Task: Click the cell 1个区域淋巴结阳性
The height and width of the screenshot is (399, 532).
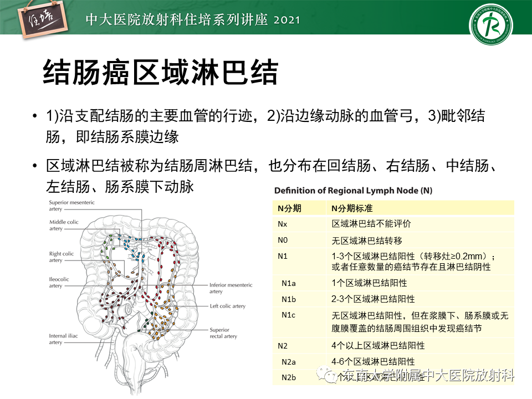Action: [369, 283]
